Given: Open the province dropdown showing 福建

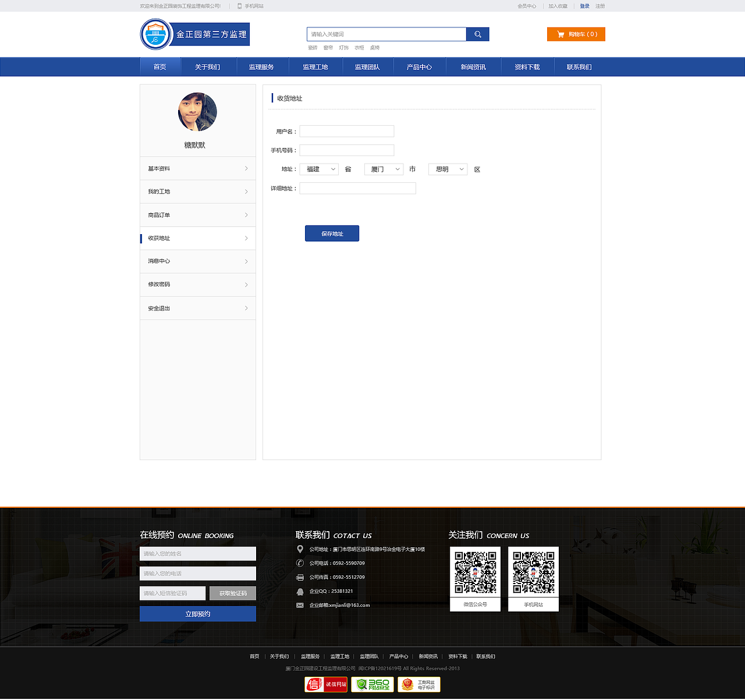Looking at the screenshot, I should [319, 169].
